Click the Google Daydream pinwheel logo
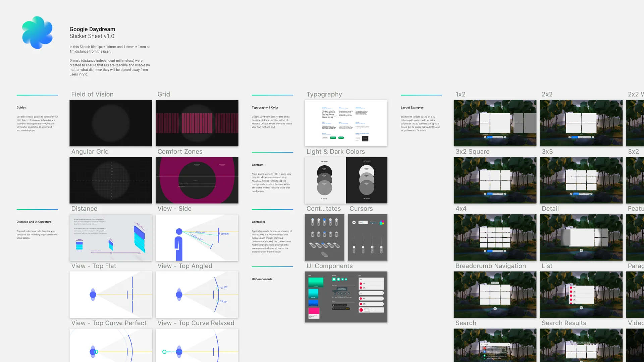 pos(37,33)
